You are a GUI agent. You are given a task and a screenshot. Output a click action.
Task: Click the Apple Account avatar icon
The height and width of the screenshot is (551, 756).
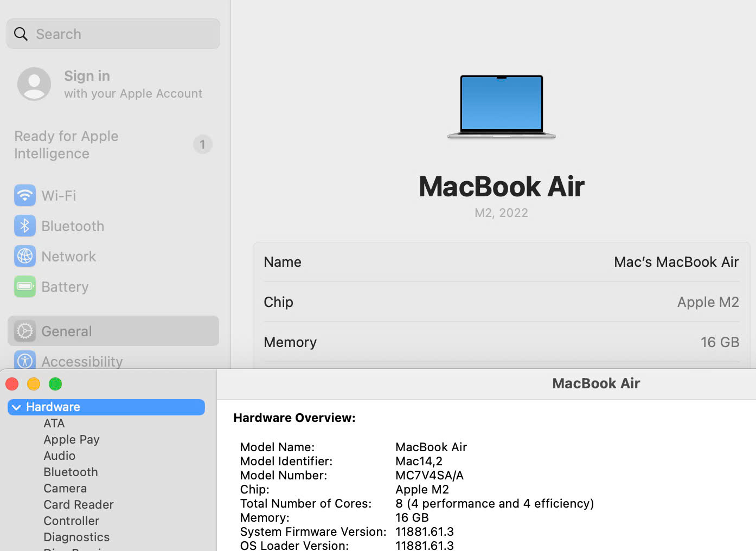pos(34,84)
